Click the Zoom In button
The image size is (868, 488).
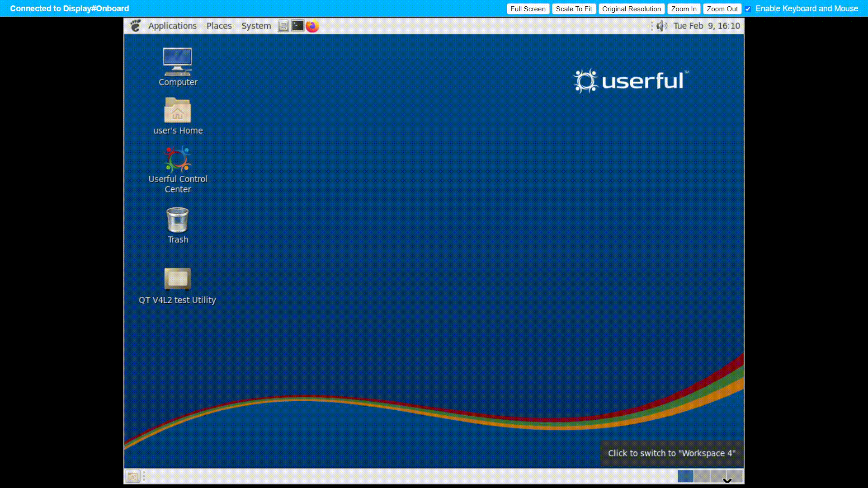pos(684,9)
